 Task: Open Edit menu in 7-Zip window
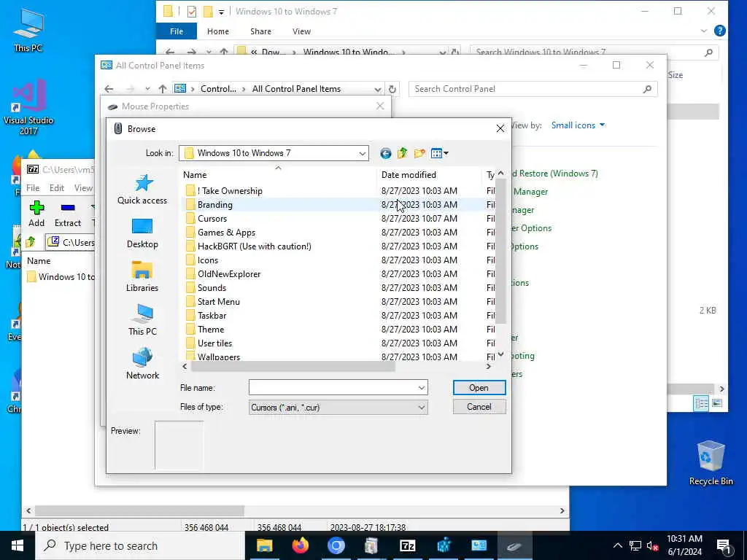57,188
